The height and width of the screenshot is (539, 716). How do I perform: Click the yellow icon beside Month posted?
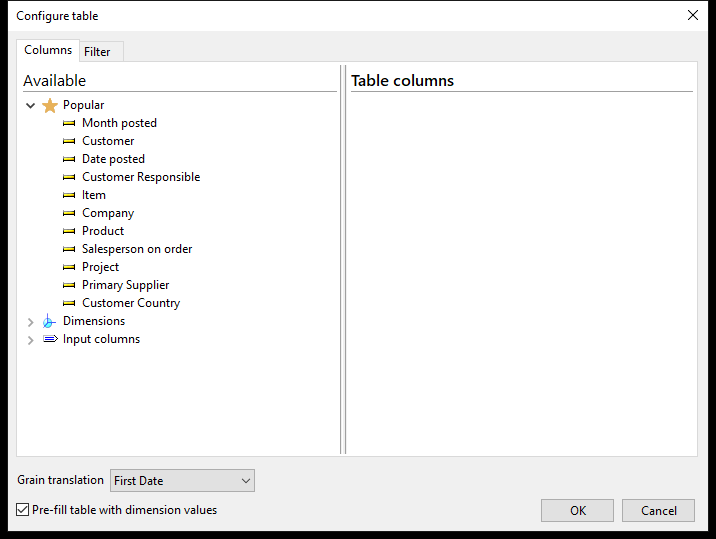coord(69,123)
